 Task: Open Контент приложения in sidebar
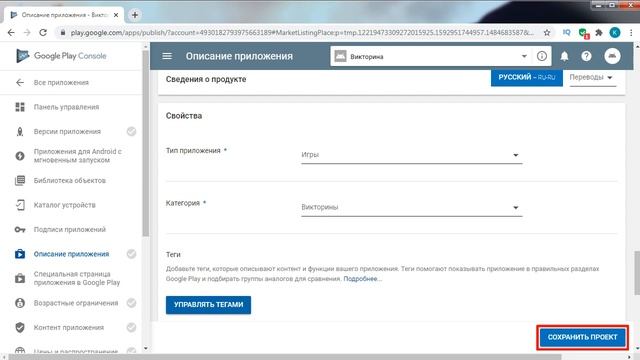click(x=69, y=327)
